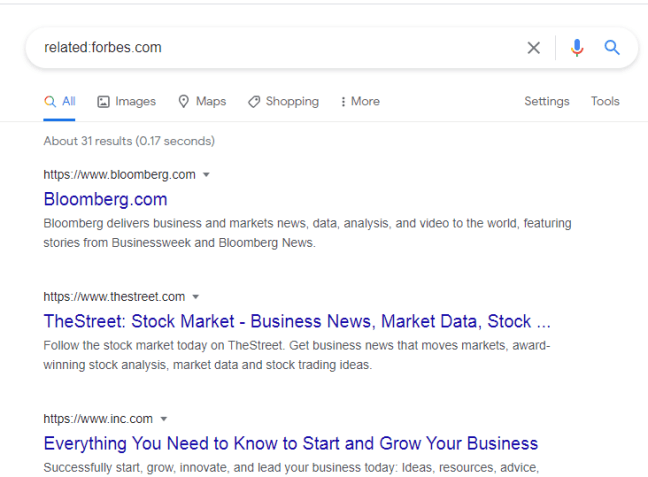This screenshot has height=477, width=648.
Task: Expand the thestreet.com result options arrow
Action: point(196,297)
